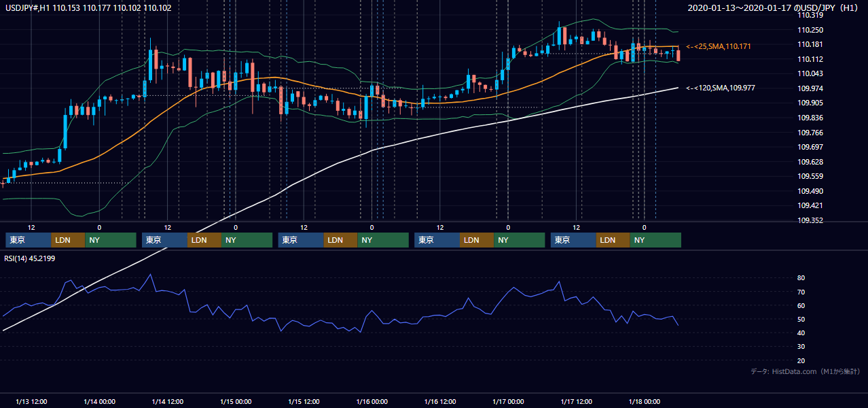
Task: Click RSI scale value 60
Action: [x=801, y=305]
